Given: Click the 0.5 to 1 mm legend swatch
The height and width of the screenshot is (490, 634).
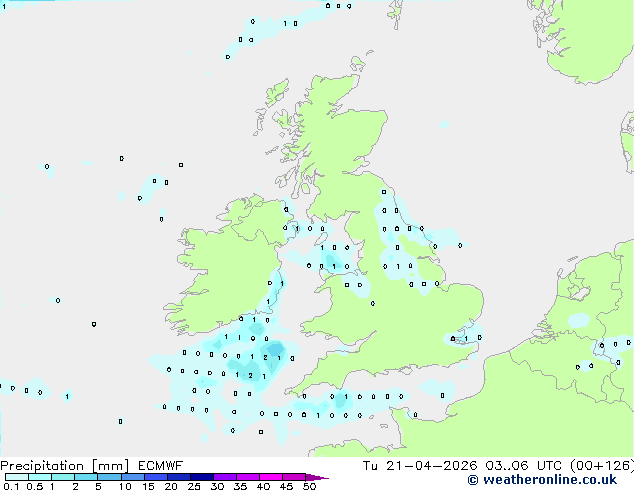Looking at the screenshot, I should click(x=40, y=477).
